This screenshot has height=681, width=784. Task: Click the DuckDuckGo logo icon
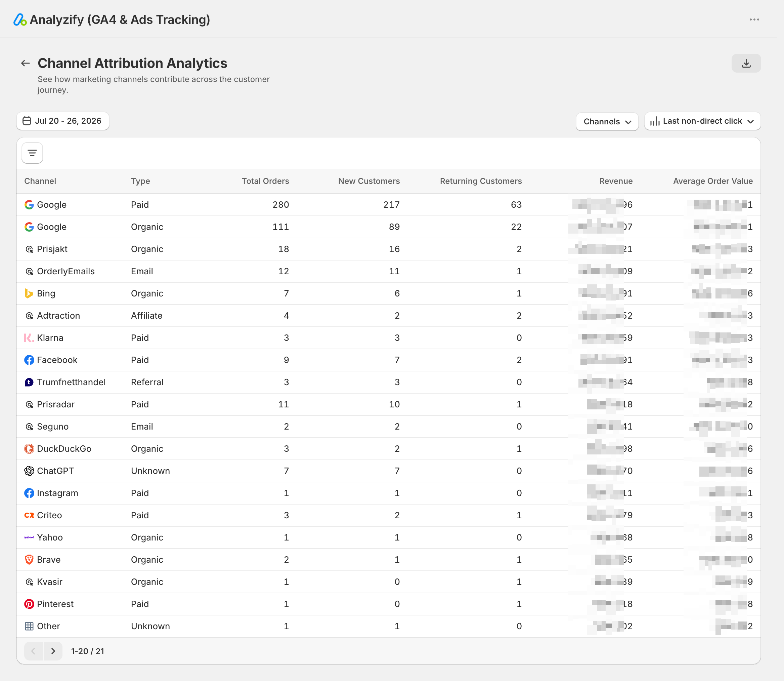(x=29, y=449)
